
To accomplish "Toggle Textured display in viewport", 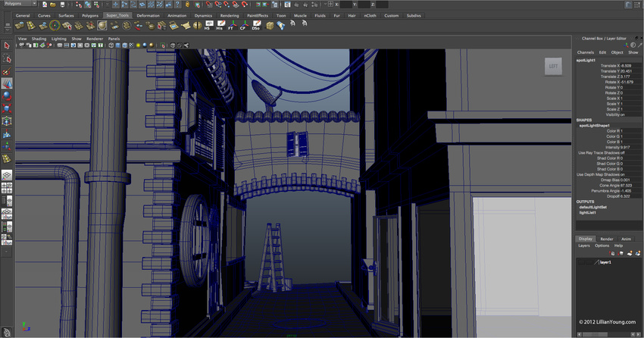I will coord(131,45).
